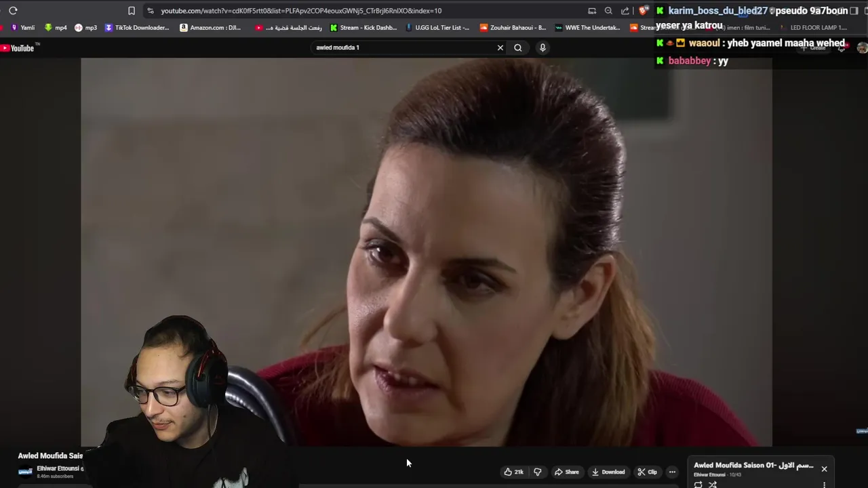868x488 pixels.
Task: Click the waaoul chat username
Action: click(704, 43)
